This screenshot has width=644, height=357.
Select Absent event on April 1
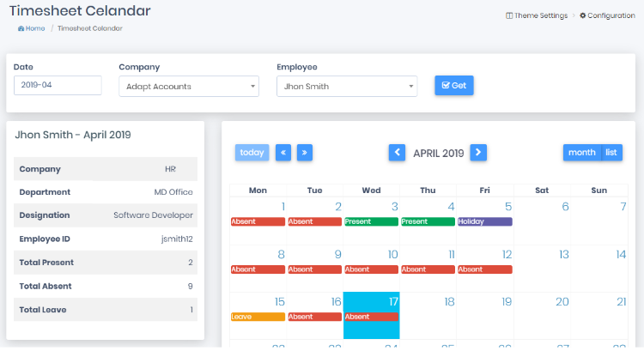coord(258,221)
